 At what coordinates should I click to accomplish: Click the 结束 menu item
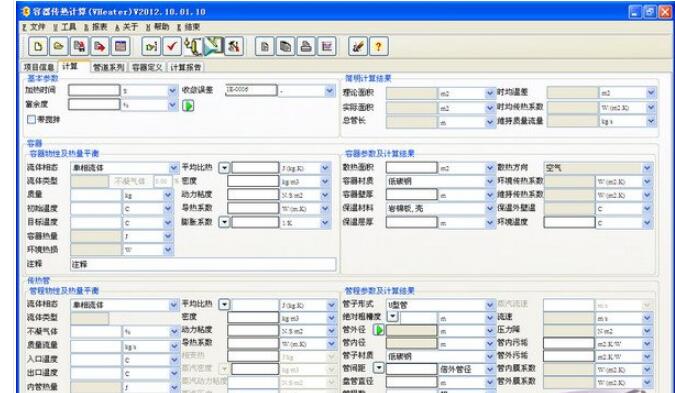189,27
